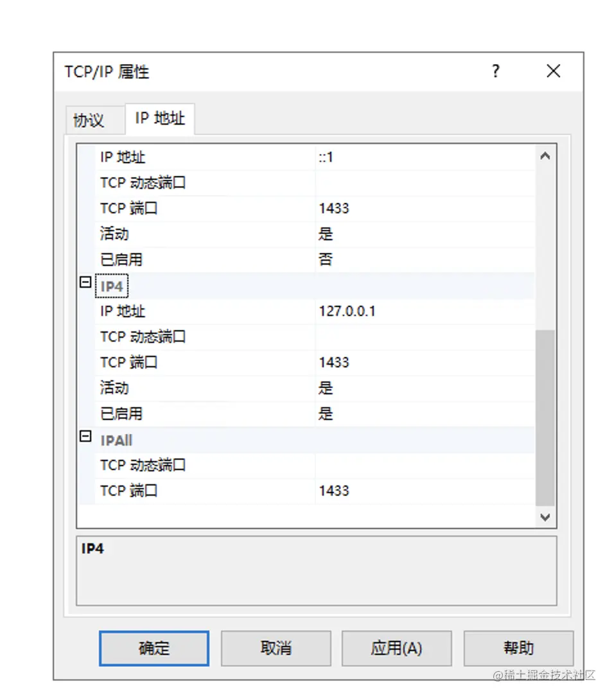
Task: Click the scrollbar up arrow
Action: pyautogui.click(x=545, y=156)
